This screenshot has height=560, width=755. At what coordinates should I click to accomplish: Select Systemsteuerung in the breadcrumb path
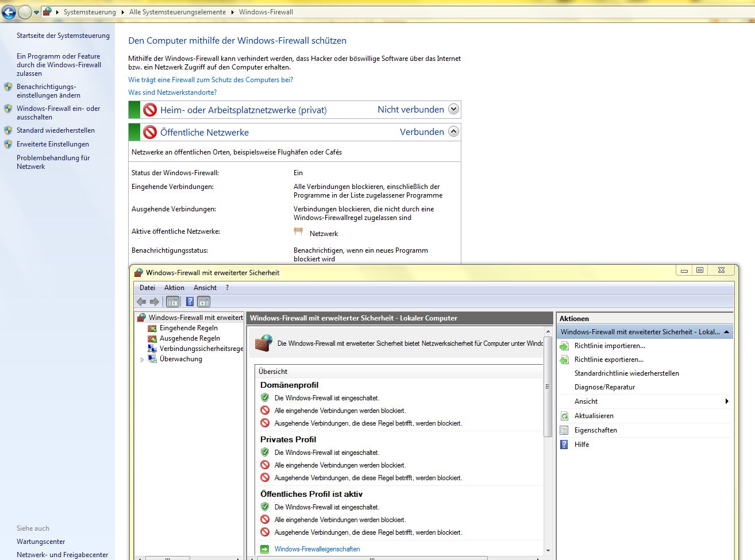tap(90, 12)
